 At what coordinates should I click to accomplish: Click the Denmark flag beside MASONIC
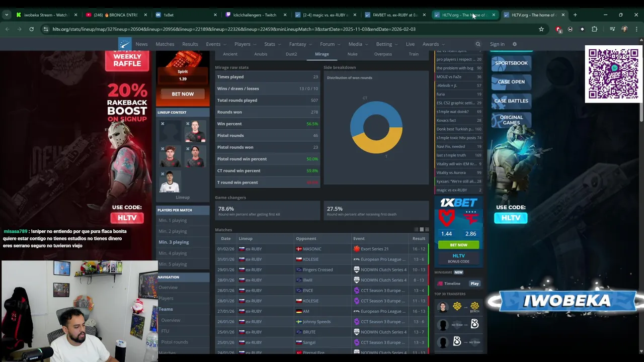[x=299, y=249]
